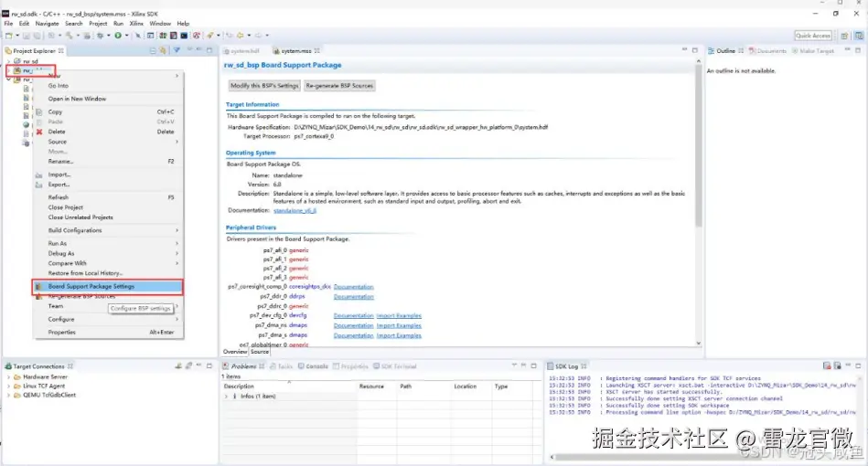Switch to the Source tab below the editor
868x466 pixels.
[x=259, y=352]
